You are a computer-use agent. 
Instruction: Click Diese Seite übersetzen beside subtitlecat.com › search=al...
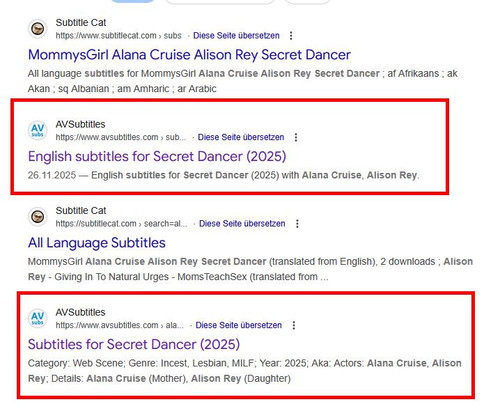[x=242, y=224]
